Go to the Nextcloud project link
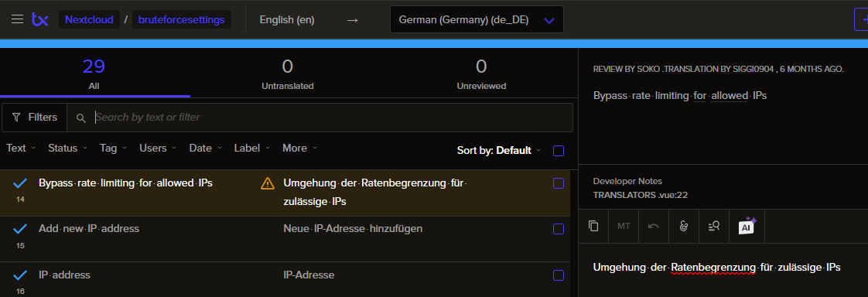Viewport: 868px width, 297px height. [x=89, y=20]
